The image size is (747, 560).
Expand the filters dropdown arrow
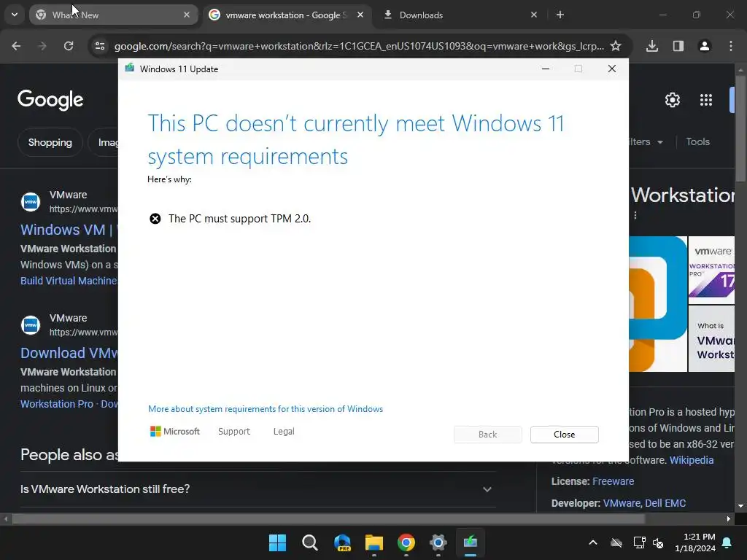(x=659, y=142)
